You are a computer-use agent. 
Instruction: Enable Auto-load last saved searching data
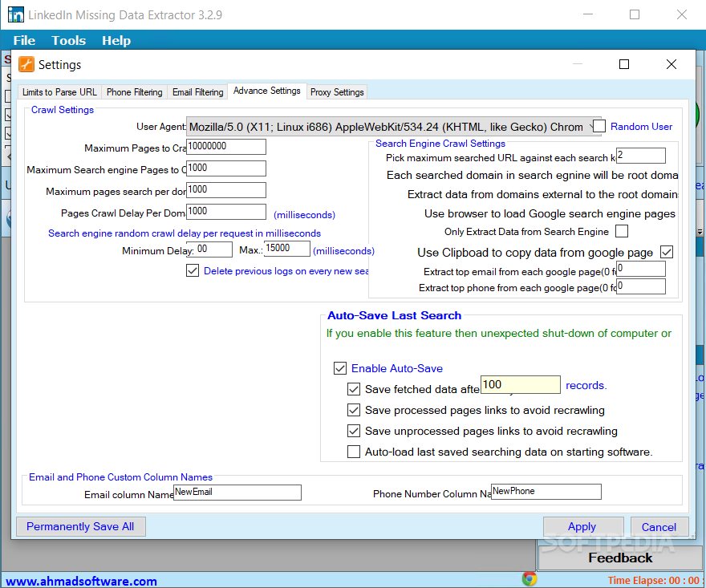354,452
